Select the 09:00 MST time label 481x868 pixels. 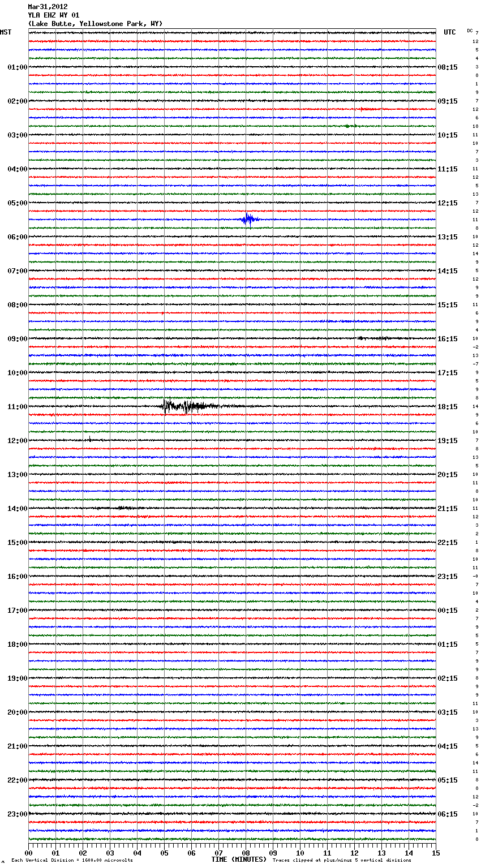coord(18,339)
